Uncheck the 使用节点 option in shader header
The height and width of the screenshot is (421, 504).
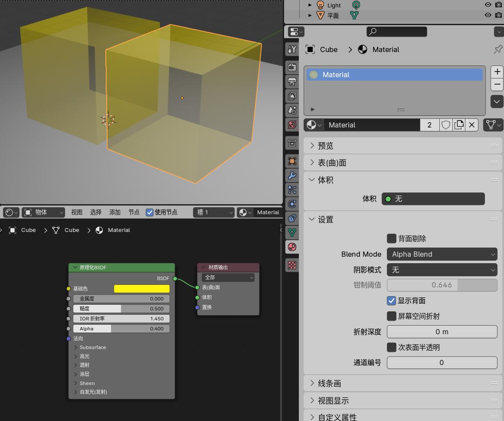[150, 212]
